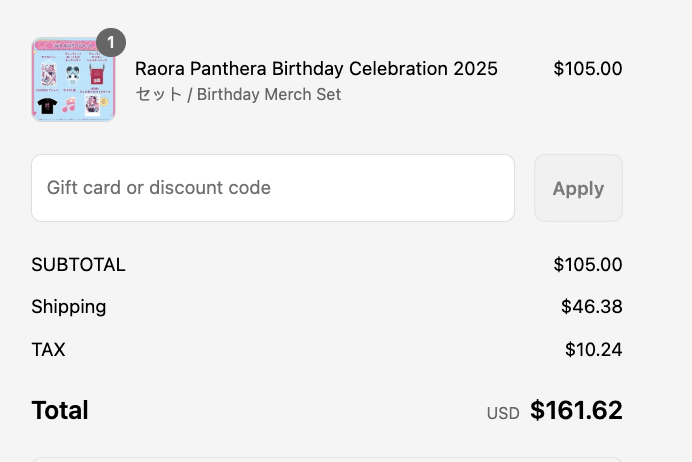Click the blue plush mascot in thumbnail
The image size is (692, 462).
click(73, 73)
